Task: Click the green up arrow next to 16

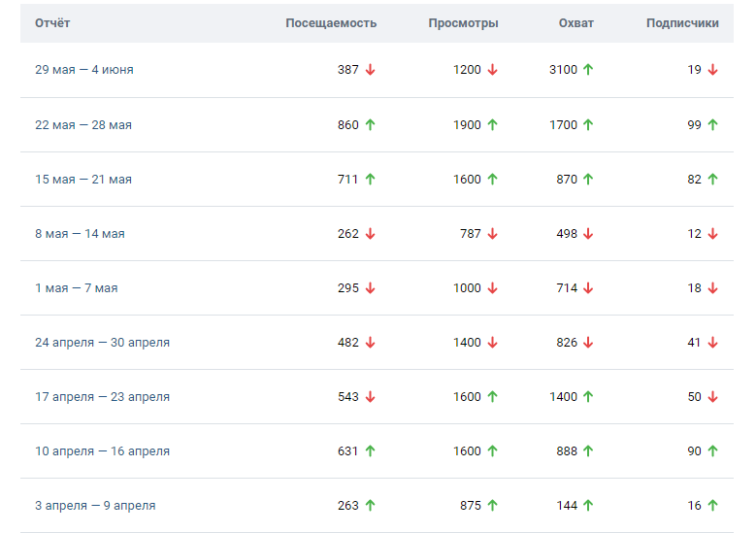Action: [x=713, y=506]
